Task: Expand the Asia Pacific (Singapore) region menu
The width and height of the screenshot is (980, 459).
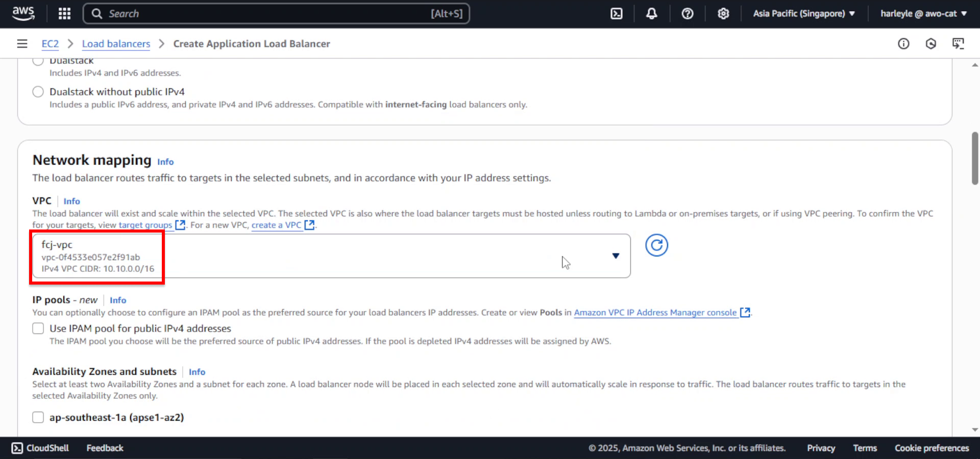Action: [x=804, y=14]
